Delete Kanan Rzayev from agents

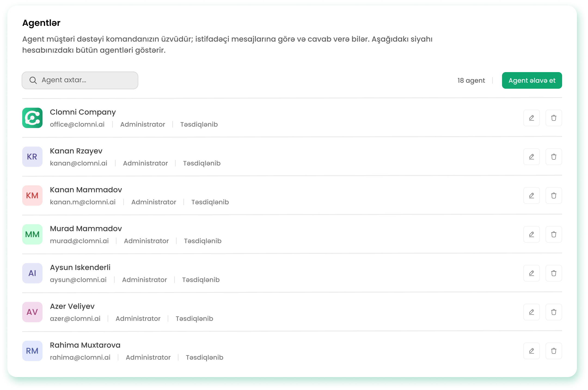553,157
